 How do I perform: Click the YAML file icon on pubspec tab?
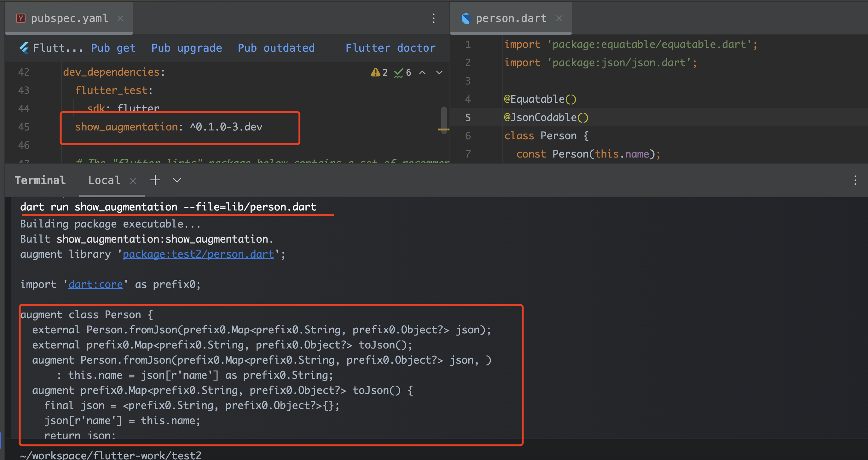click(21, 18)
